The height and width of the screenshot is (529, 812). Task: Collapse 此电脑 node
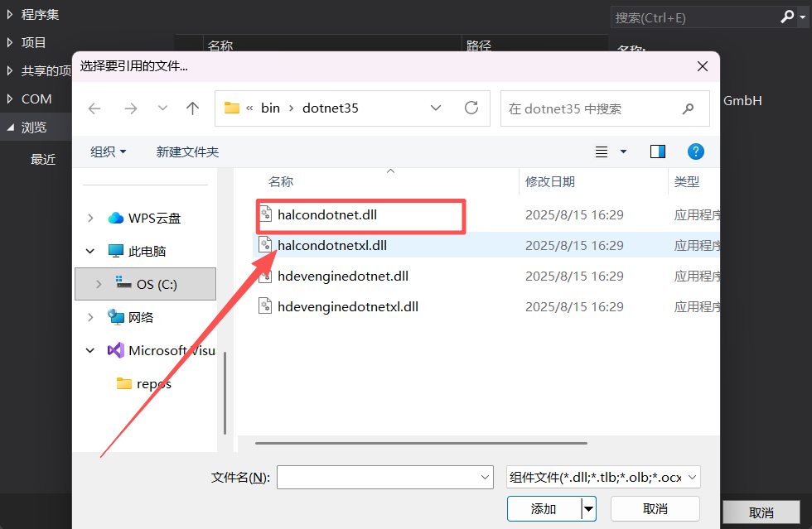90,251
